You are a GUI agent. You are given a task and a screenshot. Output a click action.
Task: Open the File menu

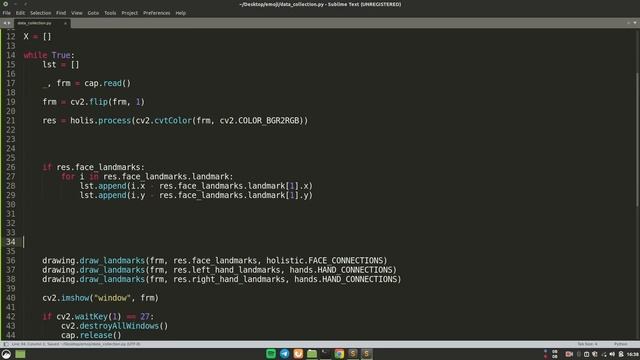point(7,13)
